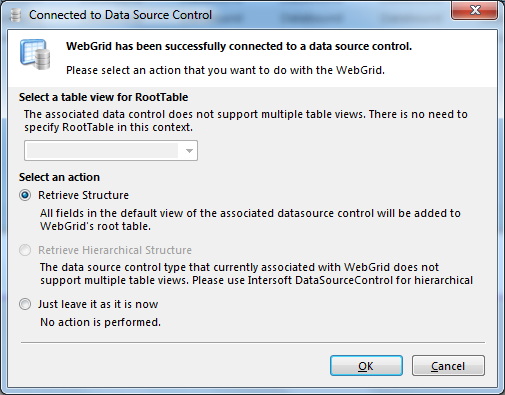The width and height of the screenshot is (505, 395).
Task: Select the Retrieve Structure radio button
Action: point(25,195)
